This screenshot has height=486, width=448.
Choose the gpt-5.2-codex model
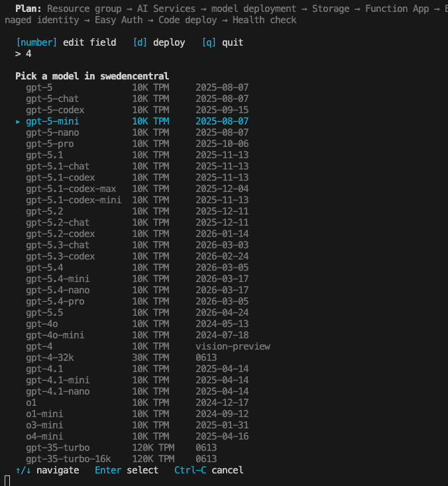click(x=137, y=234)
